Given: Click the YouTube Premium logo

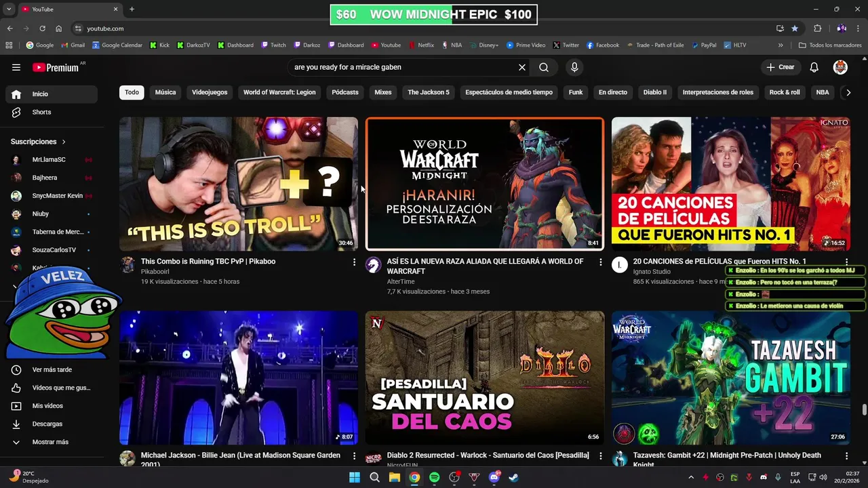Looking at the screenshot, I should [56, 67].
